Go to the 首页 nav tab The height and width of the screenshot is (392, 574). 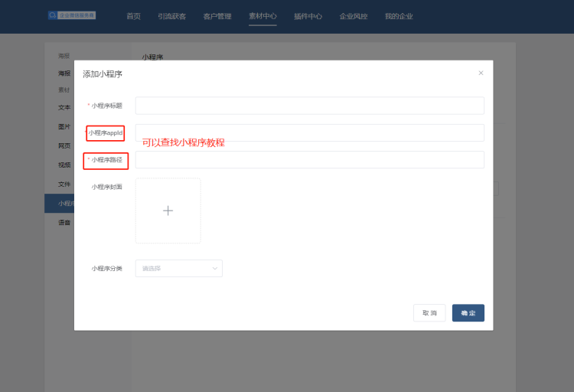133,16
